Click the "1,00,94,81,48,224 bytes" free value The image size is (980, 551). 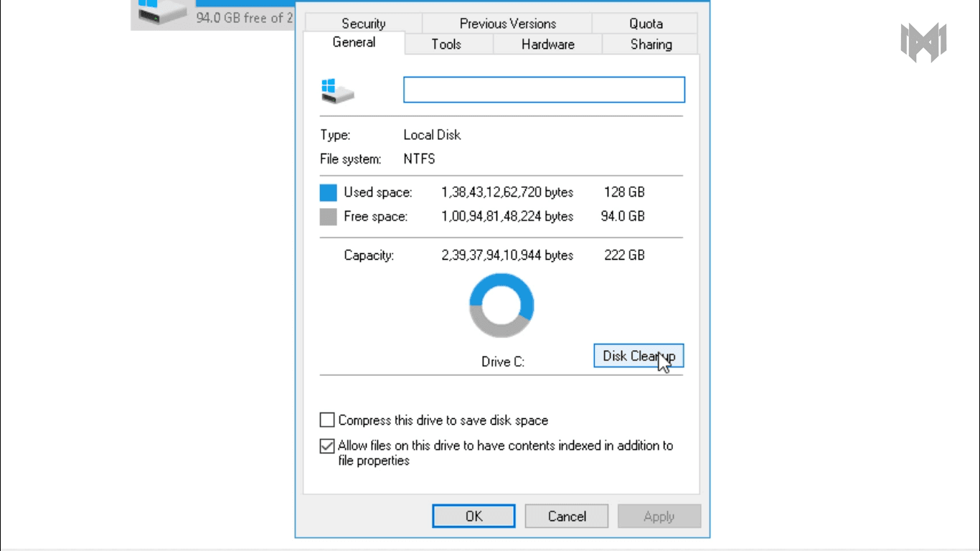(x=507, y=216)
